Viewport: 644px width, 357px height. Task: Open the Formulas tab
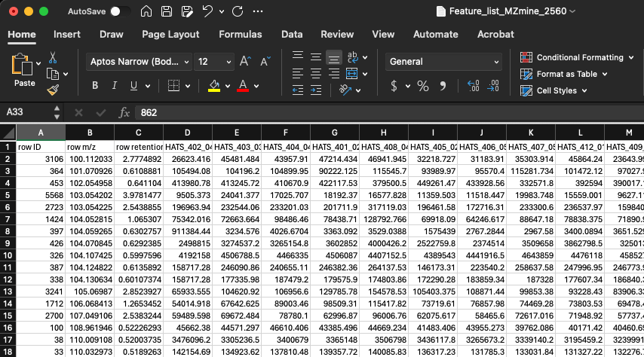pos(241,35)
